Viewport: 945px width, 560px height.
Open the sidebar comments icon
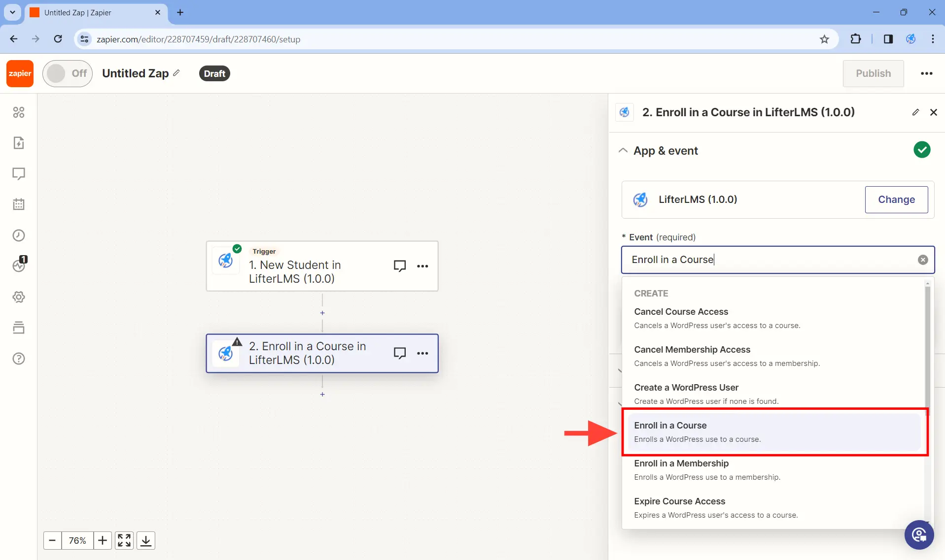pos(19,174)
